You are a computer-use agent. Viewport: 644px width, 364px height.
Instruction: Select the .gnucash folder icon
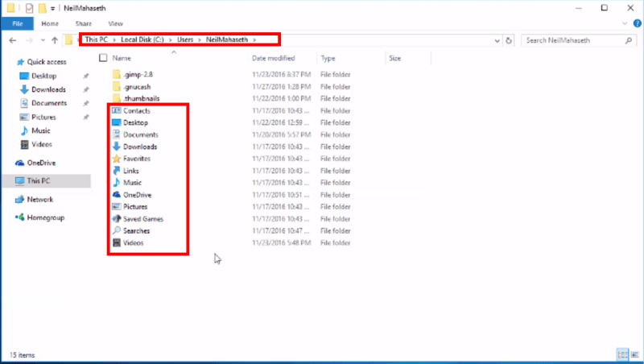(117, 87)
